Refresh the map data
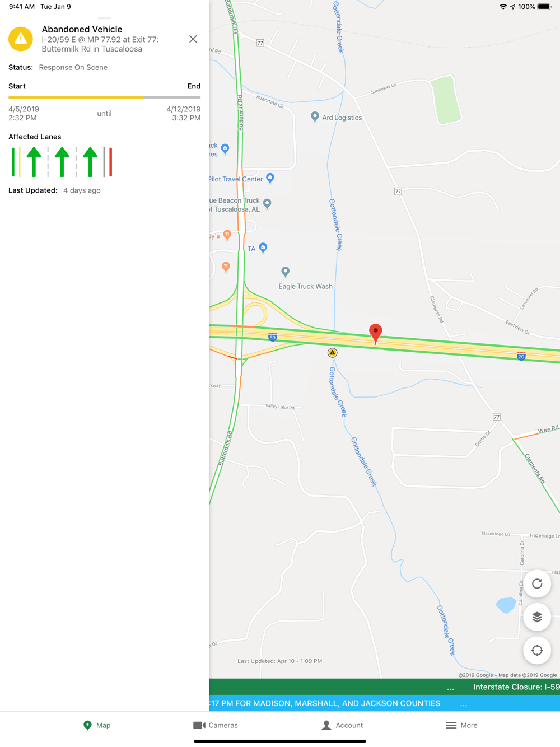Image resolution: width=560 pixels, height=747 pixels. pos(537,584)
